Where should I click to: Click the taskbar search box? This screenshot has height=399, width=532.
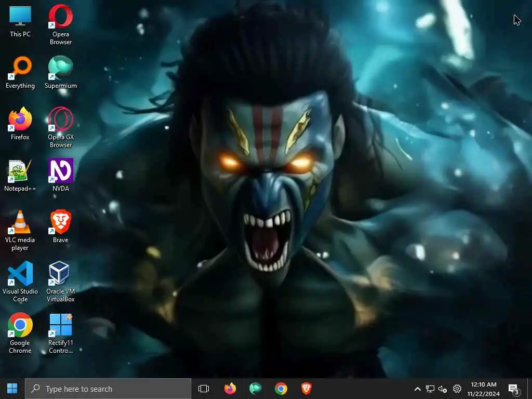108,389
